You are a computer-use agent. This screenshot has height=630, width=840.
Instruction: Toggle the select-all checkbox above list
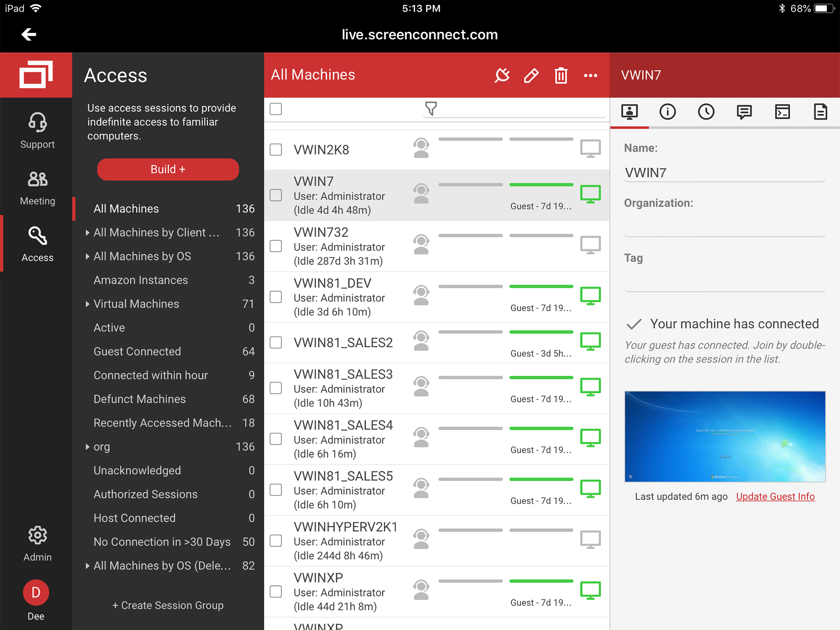(x=276, y=109)
